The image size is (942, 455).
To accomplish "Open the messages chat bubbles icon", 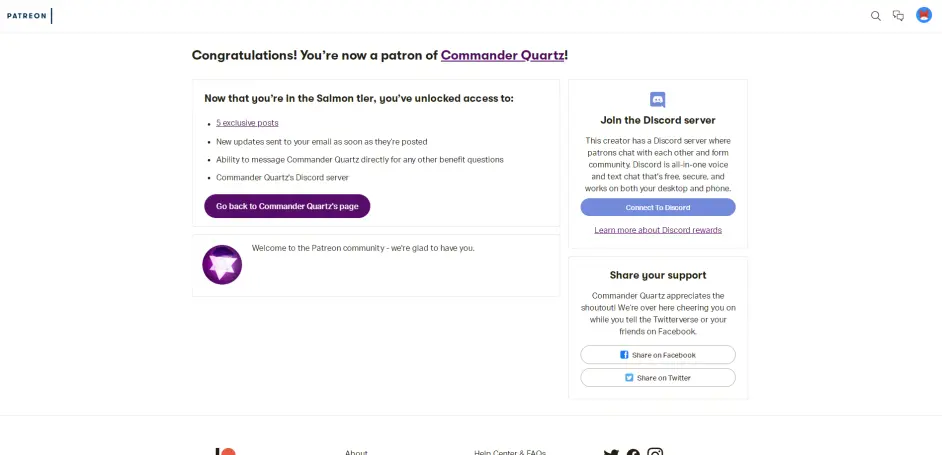I will pyautogui.click(x=898, y=15).
